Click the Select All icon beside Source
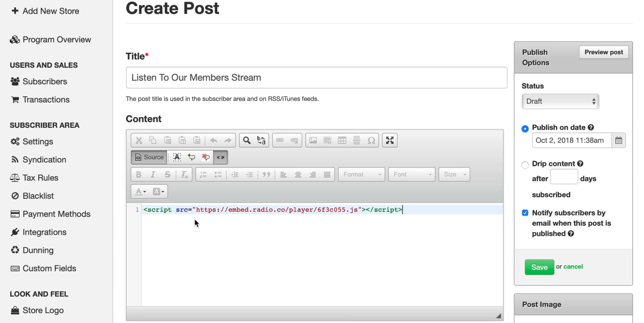Screen dimensions: 644x323 pyautogui.click(x=177, y=157)
